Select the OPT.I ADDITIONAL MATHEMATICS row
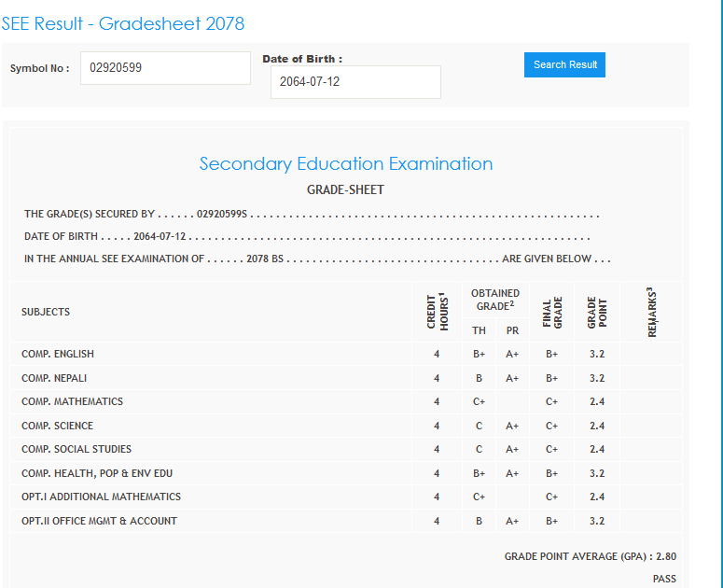 (102, 497)
